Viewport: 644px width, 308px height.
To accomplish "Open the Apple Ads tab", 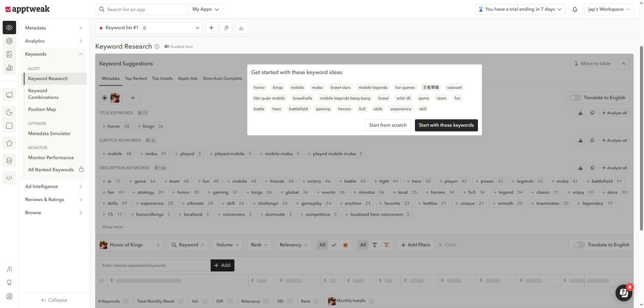I will 187,78.
